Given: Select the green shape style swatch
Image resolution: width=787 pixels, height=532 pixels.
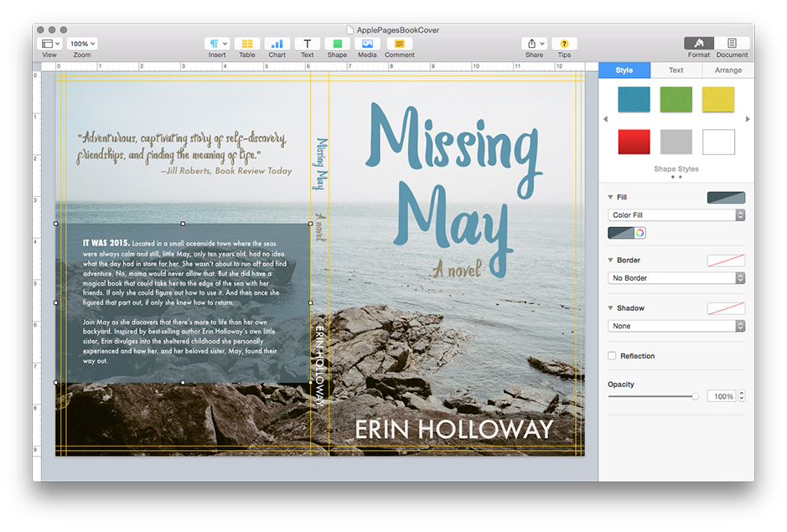Looking at the screenshot, I should tap(676, 99).
